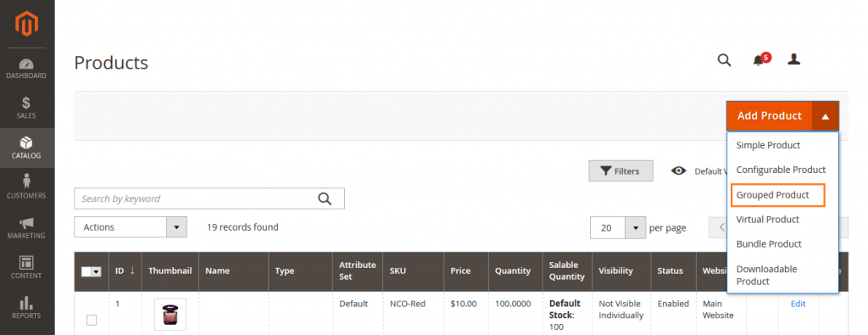868x335 pixels.
Task: Open the per page count dropdown arrow
Action: [x=636, y=227]
